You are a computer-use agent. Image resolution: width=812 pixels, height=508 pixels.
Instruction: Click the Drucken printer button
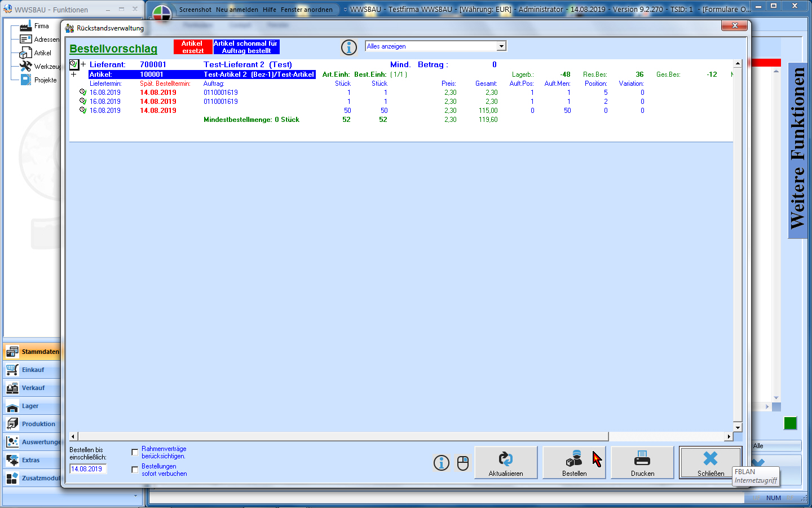point(642,463)
